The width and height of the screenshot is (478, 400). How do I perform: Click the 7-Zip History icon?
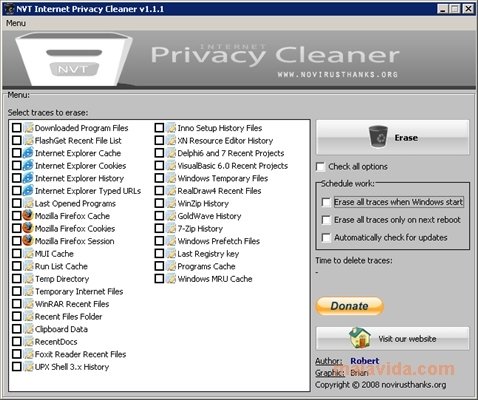pyautogui.click(x=171, y=228)
